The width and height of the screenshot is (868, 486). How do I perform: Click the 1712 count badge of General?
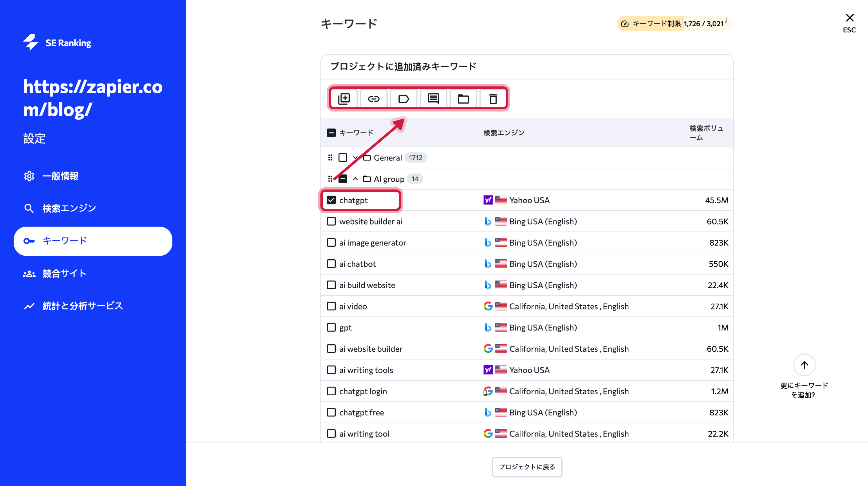(415, 157)
